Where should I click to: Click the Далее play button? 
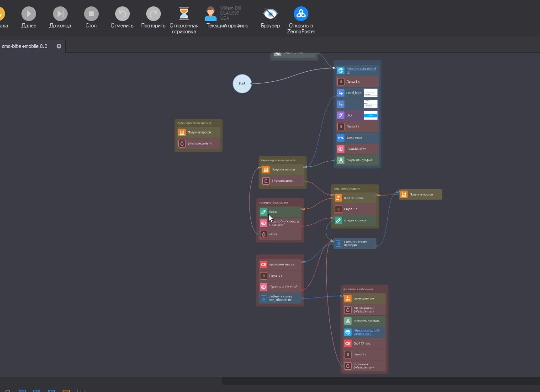point(28,14)
